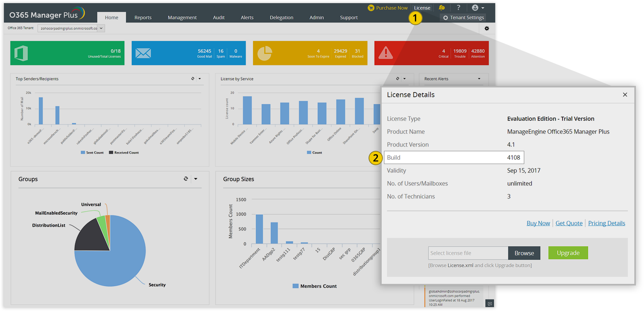
Task: Toggle the Members Count legend swatch
Action: (296, 286)
